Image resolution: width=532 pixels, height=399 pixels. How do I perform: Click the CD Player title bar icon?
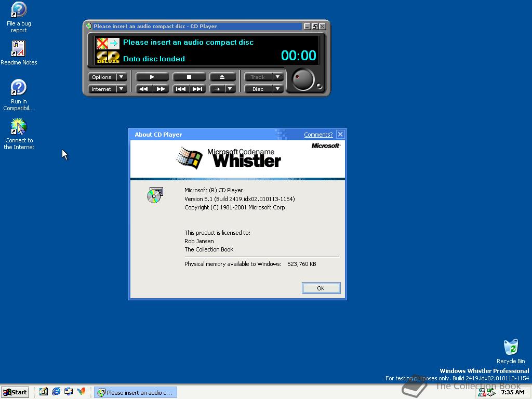[x=89, y=26]
